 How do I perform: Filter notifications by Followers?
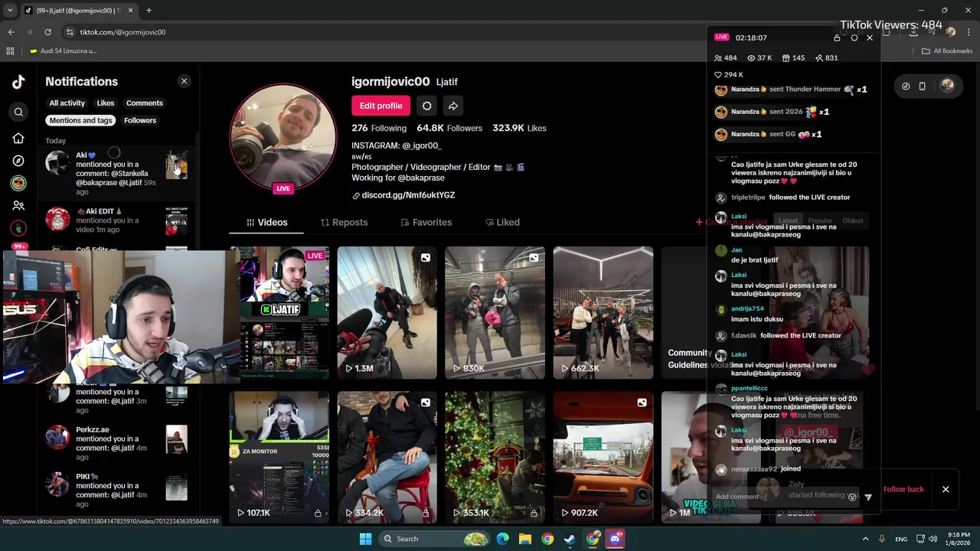tap(140, 120)
